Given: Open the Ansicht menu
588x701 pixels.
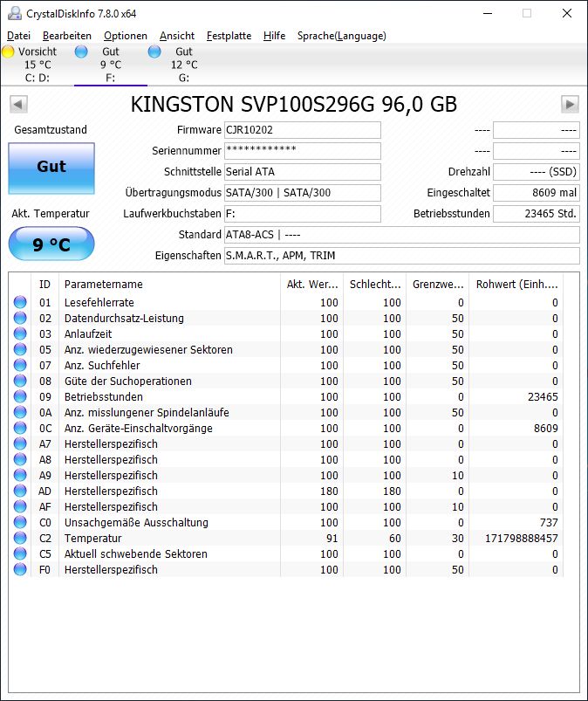Looking at the screenshot, I should [x=177, y=36].
